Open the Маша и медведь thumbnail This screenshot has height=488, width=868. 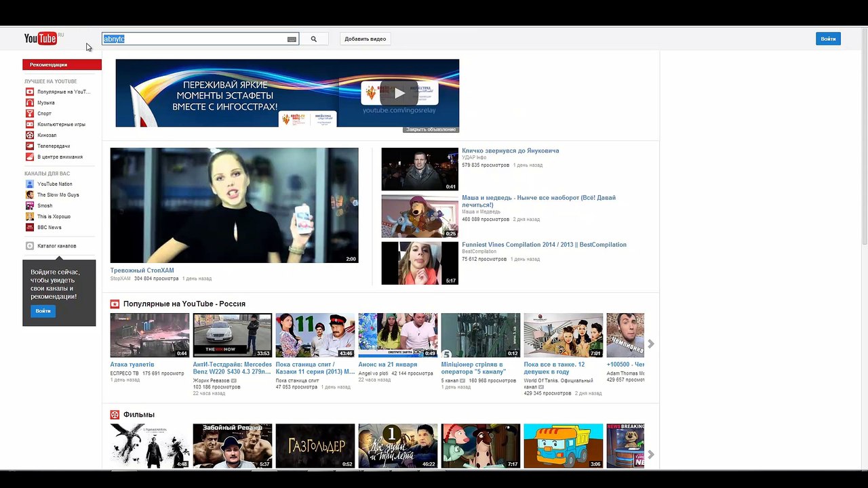[x=420, y=216]
